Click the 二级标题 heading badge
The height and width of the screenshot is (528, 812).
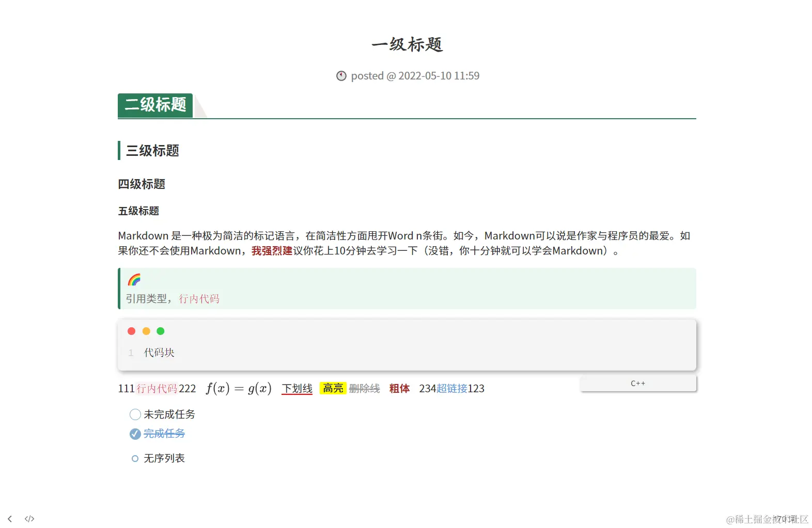(155, 105)
